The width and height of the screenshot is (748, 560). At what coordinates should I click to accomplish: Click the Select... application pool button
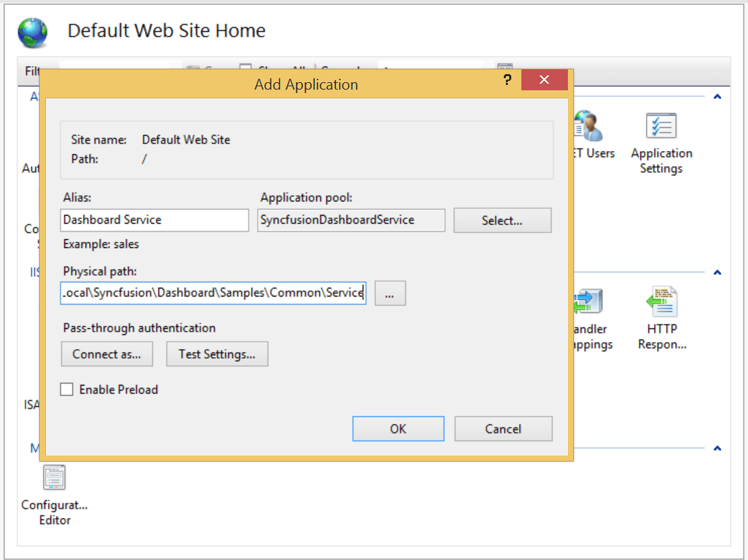[x=502, y=220]
